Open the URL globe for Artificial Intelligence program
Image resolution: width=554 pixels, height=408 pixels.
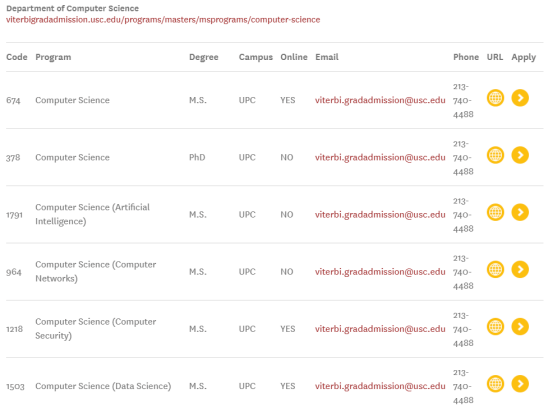tap(495, 212)
